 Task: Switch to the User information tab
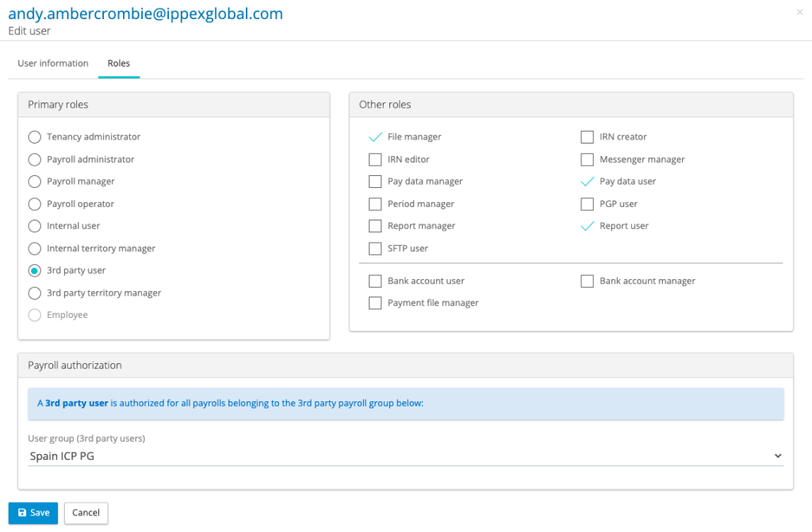tap(53, 63)
